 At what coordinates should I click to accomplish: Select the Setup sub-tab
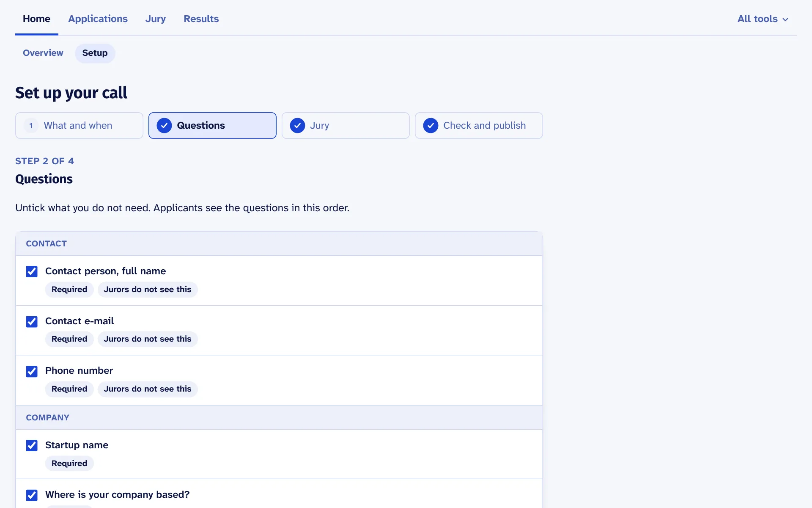pos(95,53)
